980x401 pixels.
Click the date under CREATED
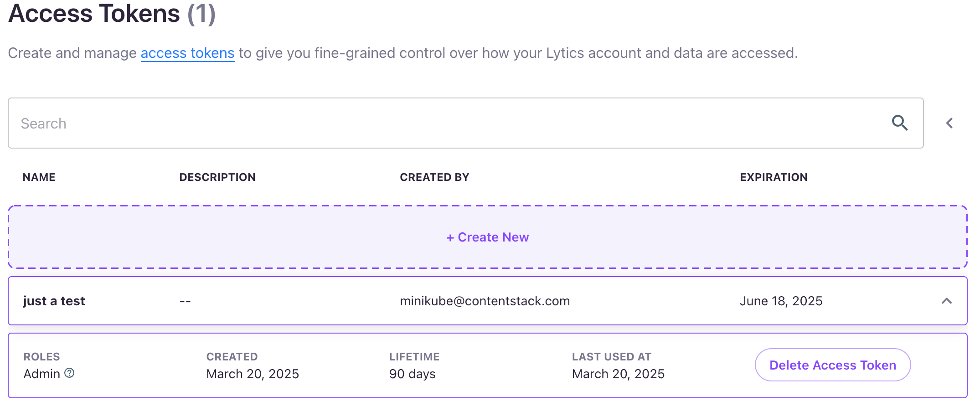pyautogui.click(x=253, y=374)
